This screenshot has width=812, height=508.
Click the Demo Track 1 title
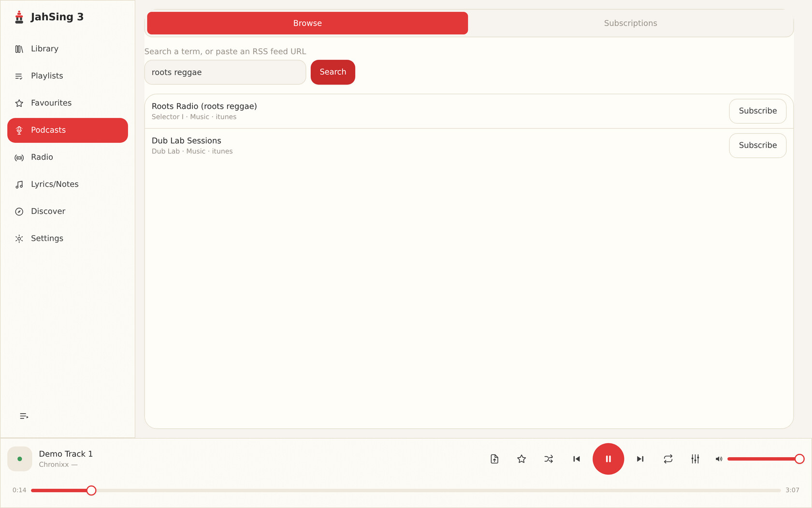coord(66,454)
